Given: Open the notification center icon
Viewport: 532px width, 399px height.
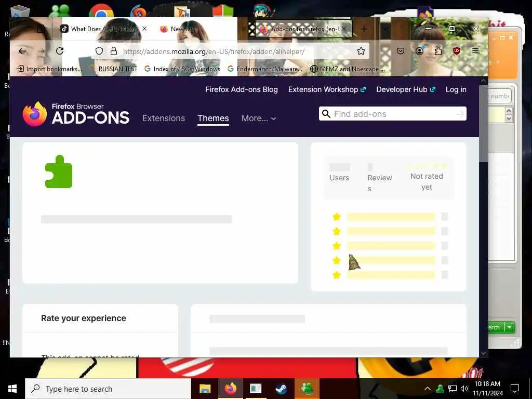Looking at the screenshot, I should pos(515,389).
